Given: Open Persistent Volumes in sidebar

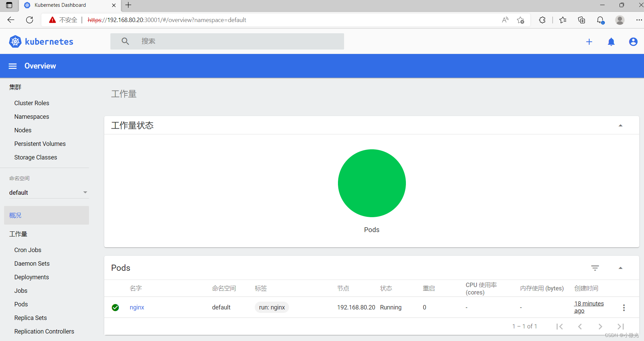Looking at the screenshot, I should (x=40, y=144).
